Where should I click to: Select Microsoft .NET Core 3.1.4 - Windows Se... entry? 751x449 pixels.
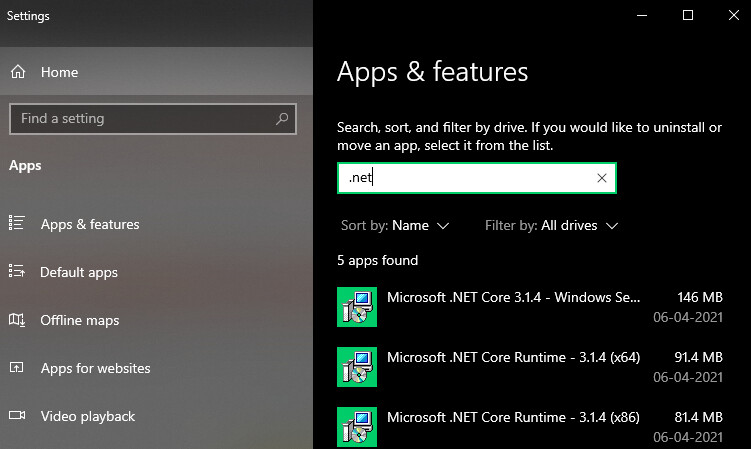coord(530,307)
